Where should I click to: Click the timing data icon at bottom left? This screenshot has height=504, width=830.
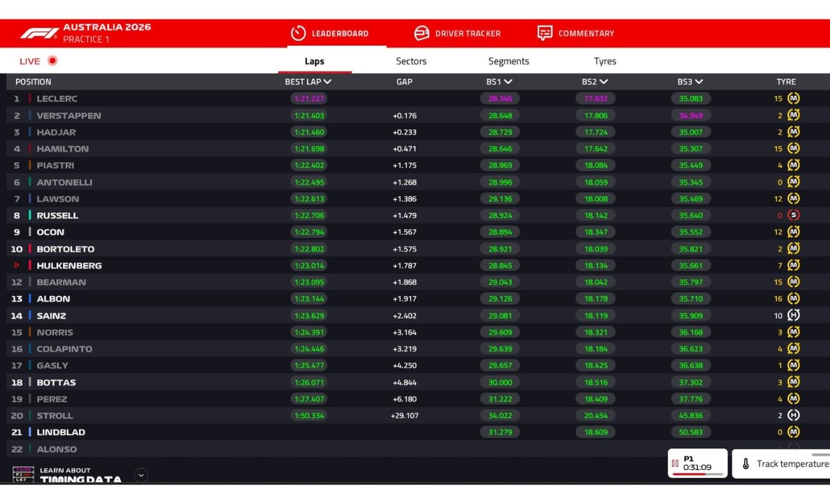[x=23, y=474]
